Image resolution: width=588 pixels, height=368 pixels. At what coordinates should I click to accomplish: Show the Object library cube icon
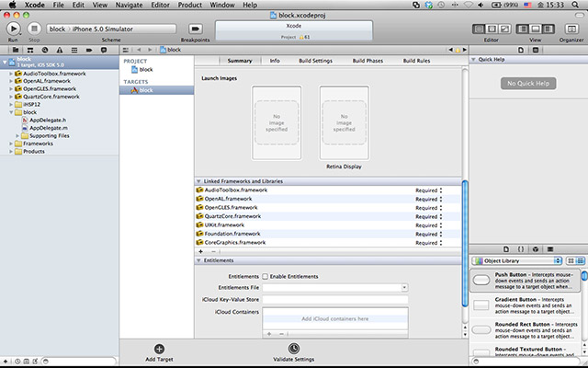click(x=536, y=249)
